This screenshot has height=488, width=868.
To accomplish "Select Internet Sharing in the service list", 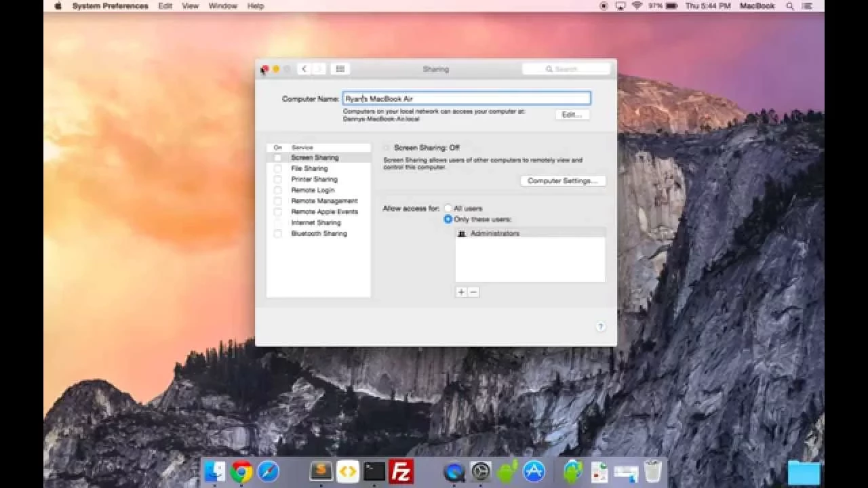I will [x=319, y=223].
